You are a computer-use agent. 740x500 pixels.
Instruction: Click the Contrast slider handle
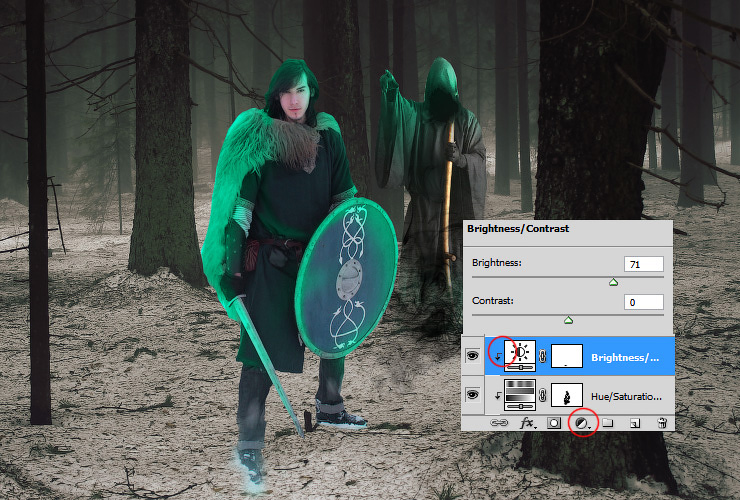tap(569, 321)
